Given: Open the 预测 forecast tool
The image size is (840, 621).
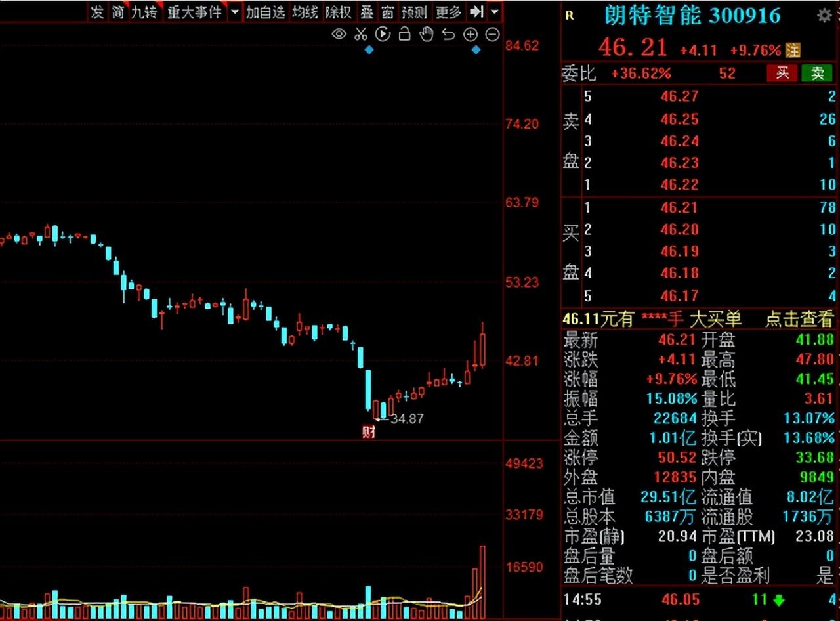Looking at the screenshot, I should pos(414,12).
